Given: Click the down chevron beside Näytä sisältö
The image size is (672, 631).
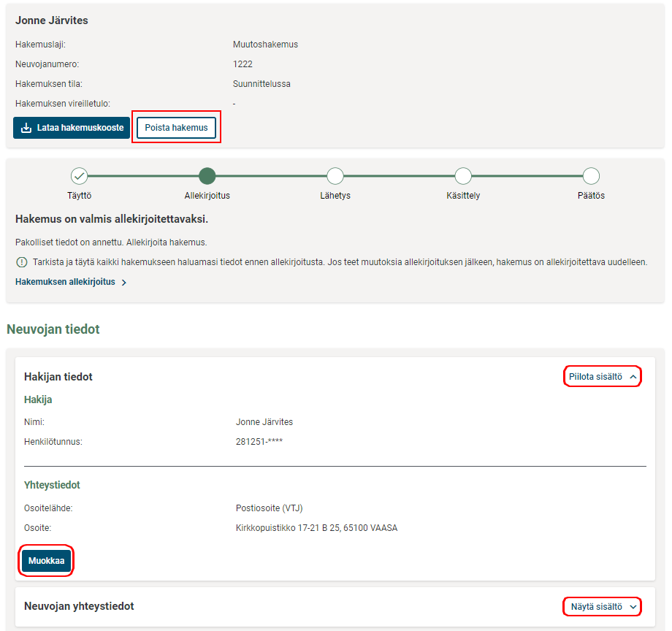Looking at the screenshot, I should pos(633,607).
